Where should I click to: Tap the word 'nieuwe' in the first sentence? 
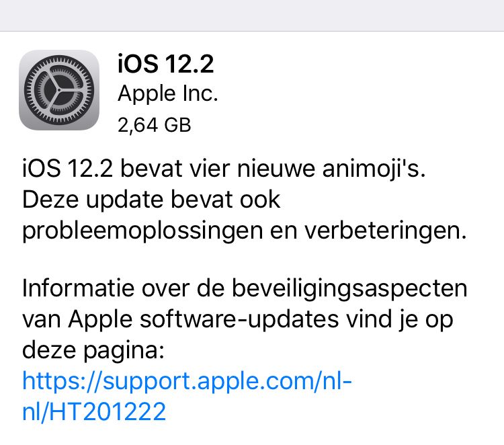pyautogui.click(x=276, y=169)
